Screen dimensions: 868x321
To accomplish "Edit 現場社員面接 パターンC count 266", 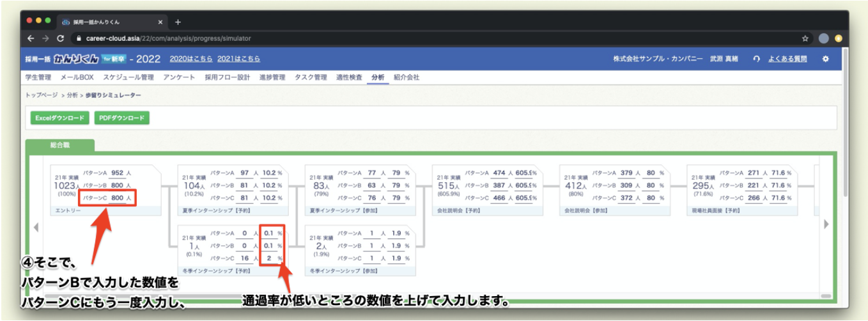I will 754,198.
